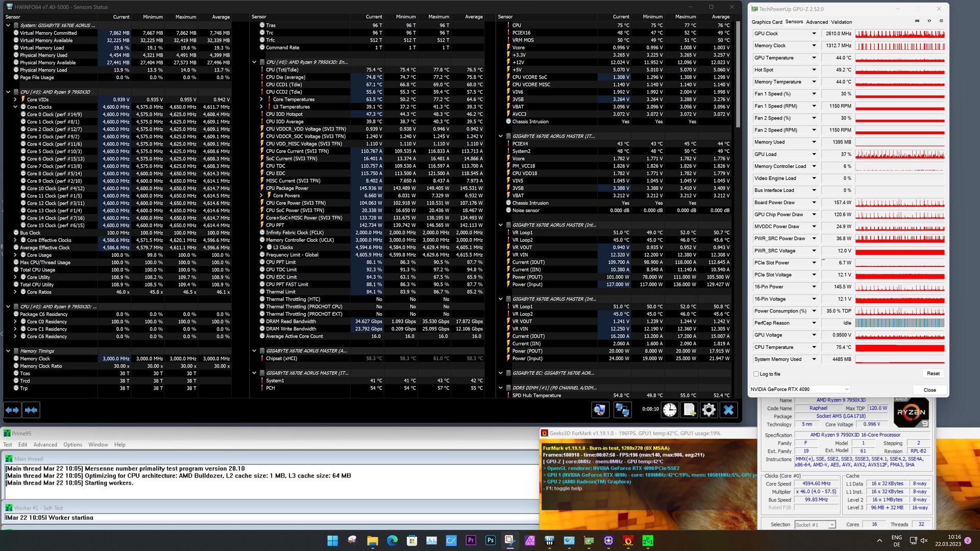Open Photoshop from taskbar
Viewport: 980px width, 551px height.
pyautogui.click(x=491, y=540)
